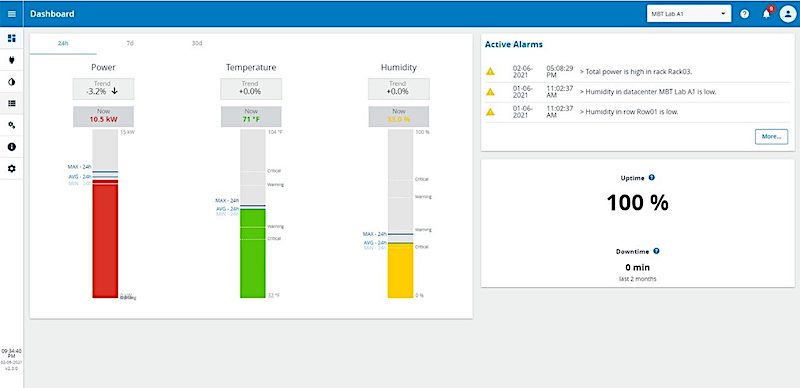Click the green Temperature gauge bar

[x=253, y=253]
